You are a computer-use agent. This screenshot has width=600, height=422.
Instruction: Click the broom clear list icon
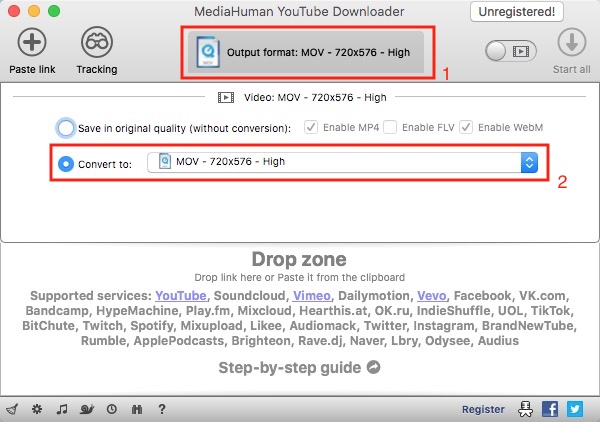coord(12,409)
